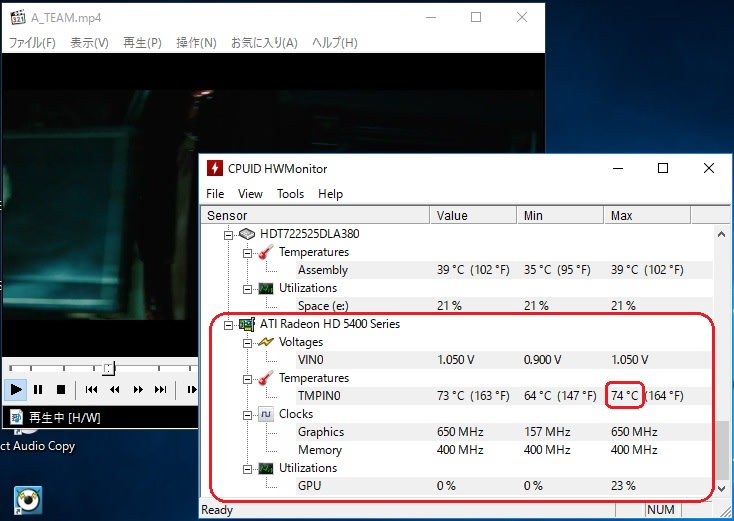Collapse Utilizations under HDT722525DLA380

click(x=247, y=289)
